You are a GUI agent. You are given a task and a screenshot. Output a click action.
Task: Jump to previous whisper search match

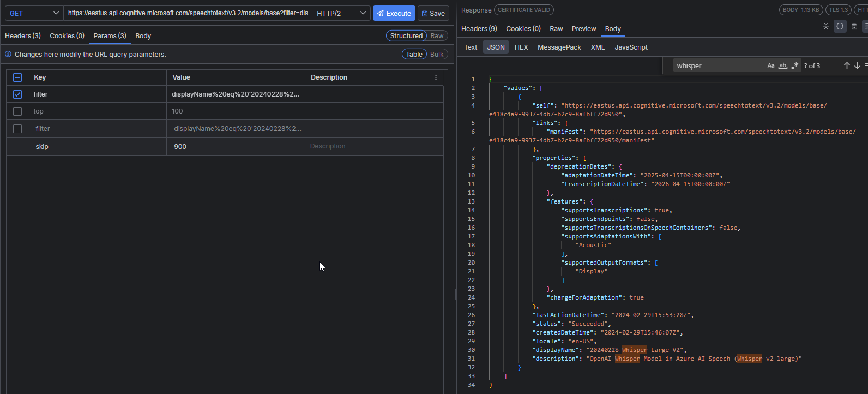pos(847,66)
